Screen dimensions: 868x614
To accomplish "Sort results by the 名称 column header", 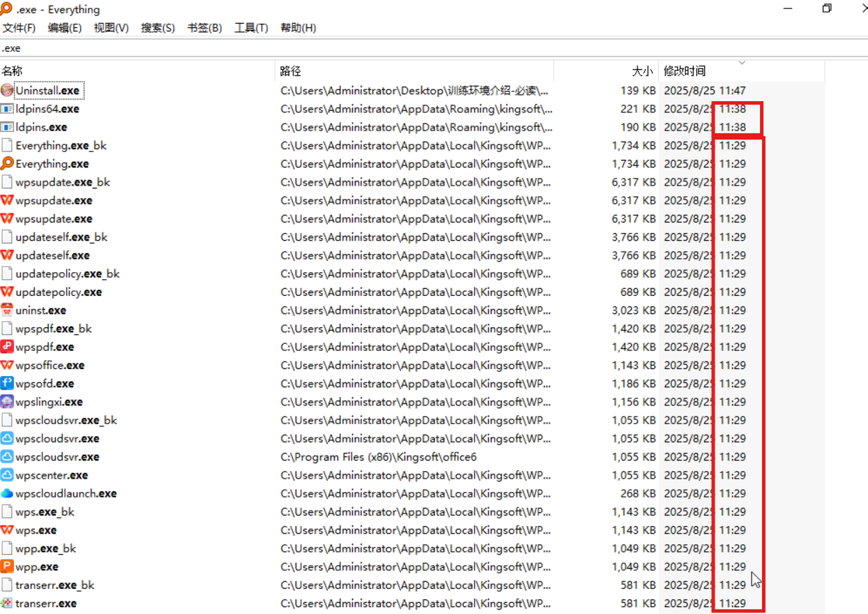I will pyautogui.click(x=137, y=70).
